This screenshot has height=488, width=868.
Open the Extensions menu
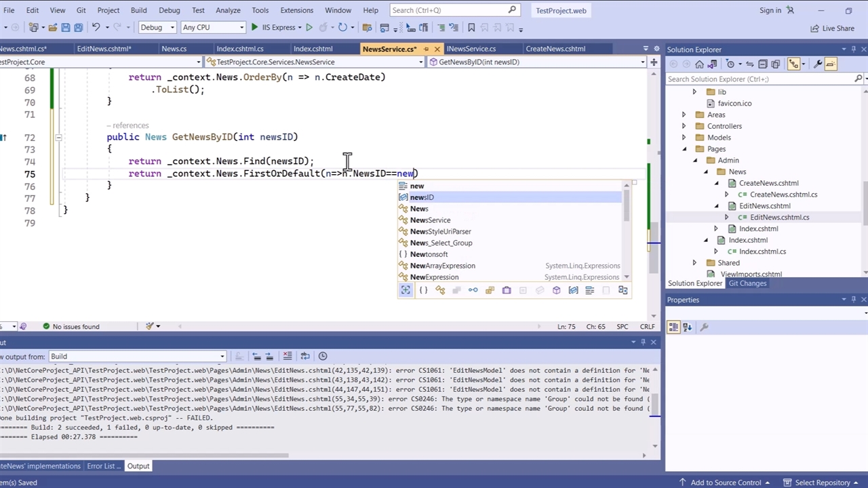click(296, 10)
